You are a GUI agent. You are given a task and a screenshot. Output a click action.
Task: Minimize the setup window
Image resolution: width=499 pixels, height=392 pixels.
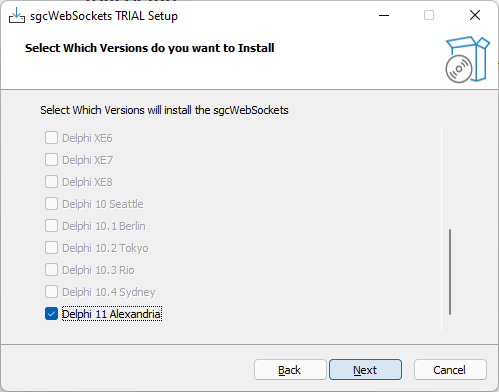coord(384,15)
